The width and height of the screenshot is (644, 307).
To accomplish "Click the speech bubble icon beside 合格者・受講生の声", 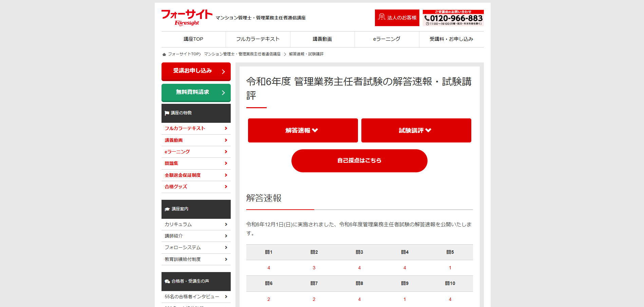I will click(167, 282).
